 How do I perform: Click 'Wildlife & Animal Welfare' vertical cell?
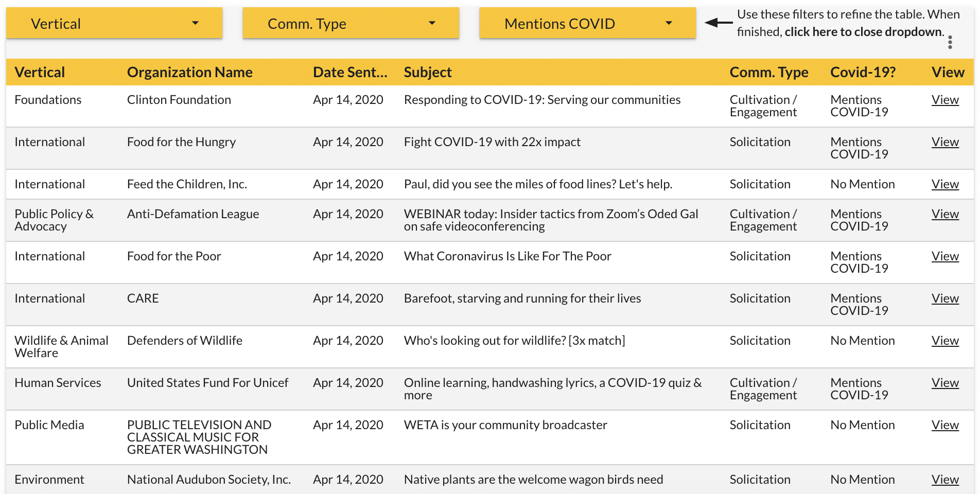pyautogui.click(x=61, y=347)
